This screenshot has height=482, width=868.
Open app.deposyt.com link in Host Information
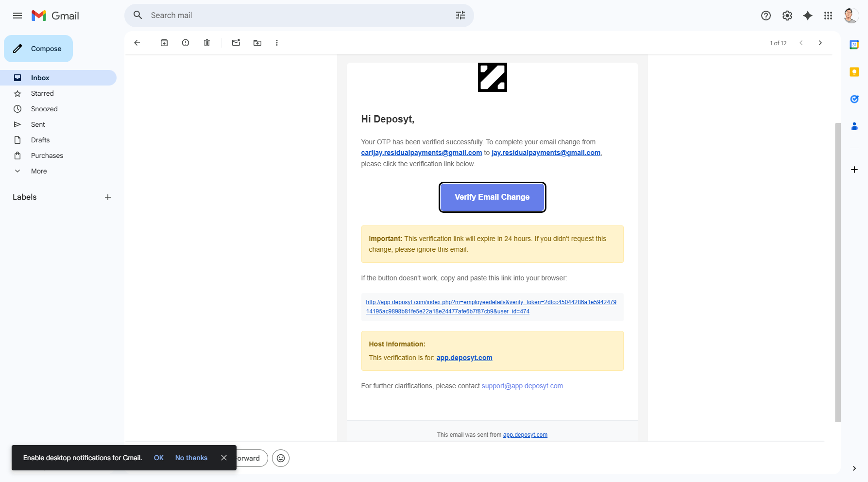click(464, 358)
